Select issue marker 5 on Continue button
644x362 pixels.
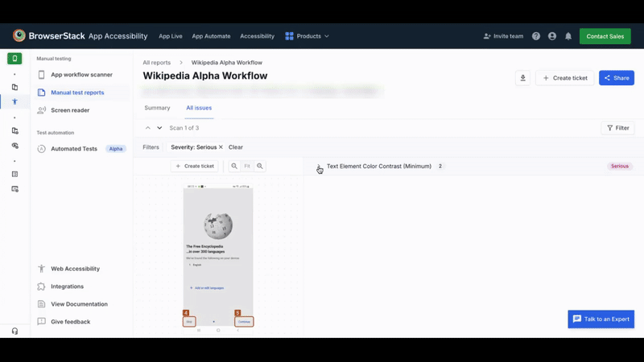point(238,313)
